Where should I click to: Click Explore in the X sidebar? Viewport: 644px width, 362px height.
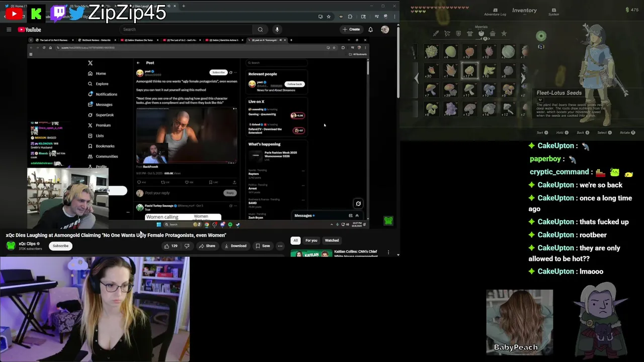(98, 84)
